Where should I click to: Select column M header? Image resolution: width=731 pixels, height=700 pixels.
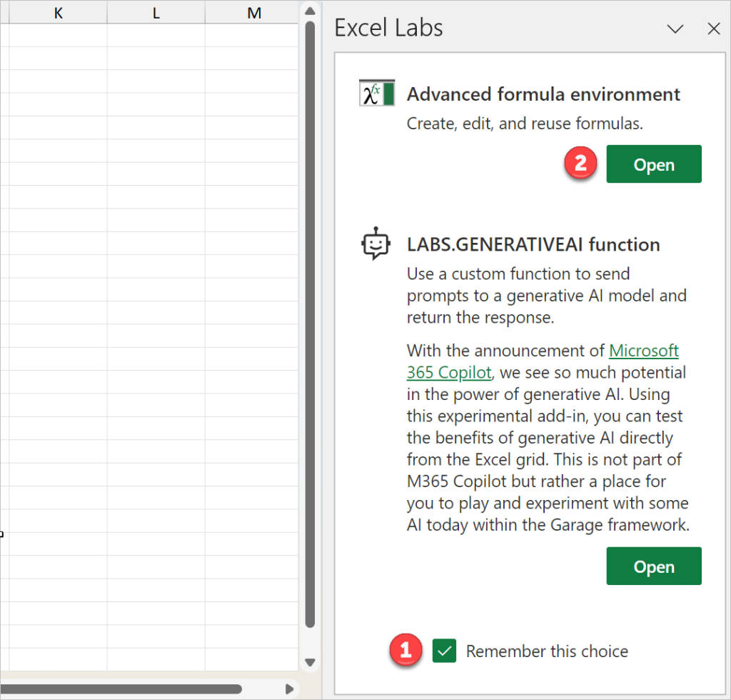[253, 12]
